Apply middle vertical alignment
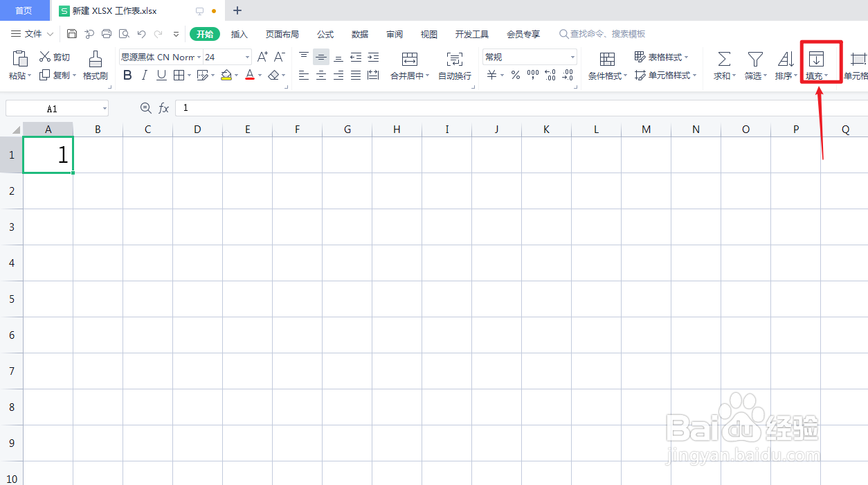Image resolution: width=868 pixels, height=485 pixels. (x=321, y=57)
